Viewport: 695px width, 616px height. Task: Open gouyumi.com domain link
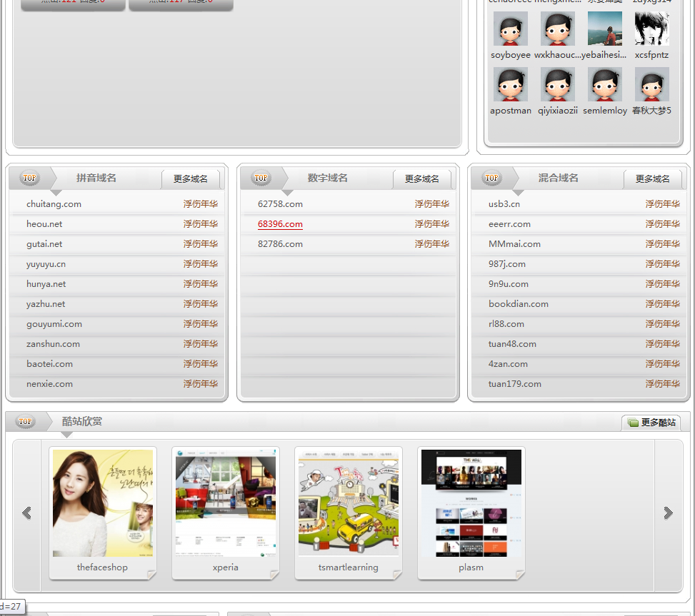(x=54, y=324)
